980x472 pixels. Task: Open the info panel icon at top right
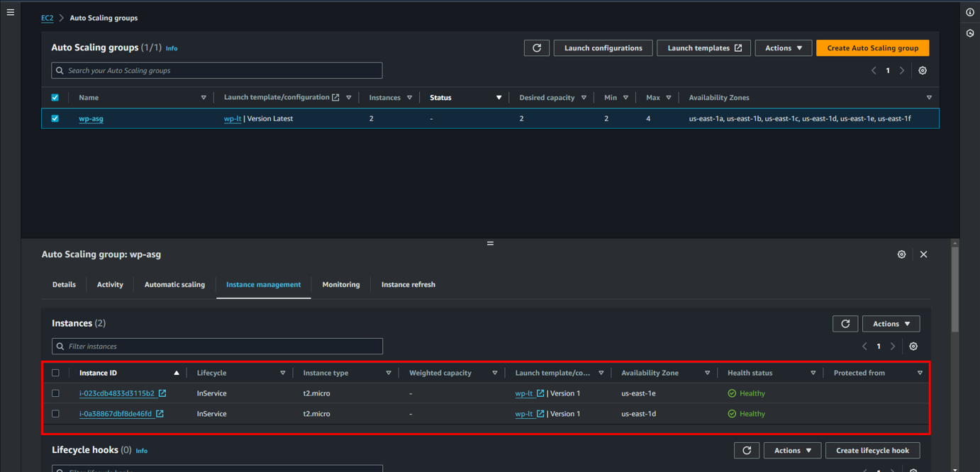[x=970, y=12]
